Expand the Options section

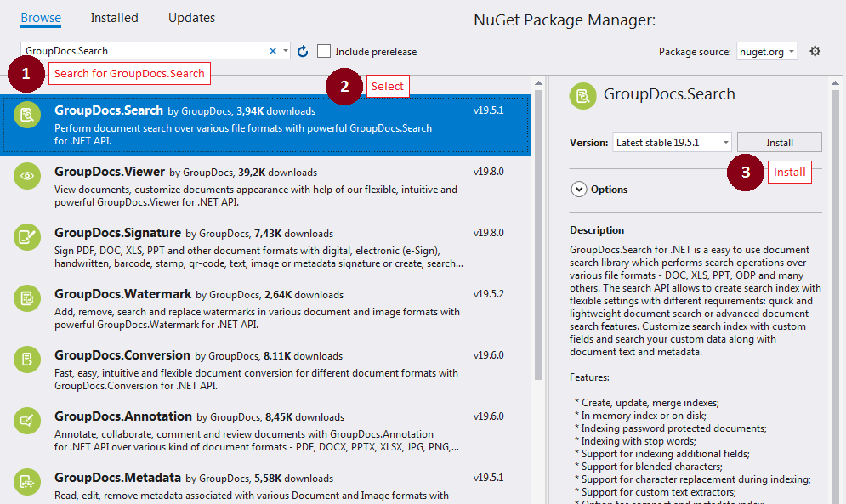point(579,190)
